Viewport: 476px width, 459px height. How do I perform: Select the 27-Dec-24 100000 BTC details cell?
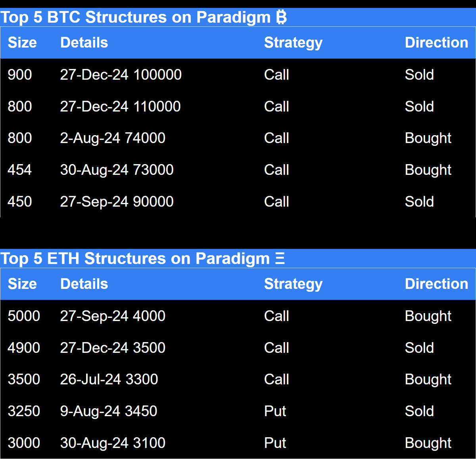point(121,75)
